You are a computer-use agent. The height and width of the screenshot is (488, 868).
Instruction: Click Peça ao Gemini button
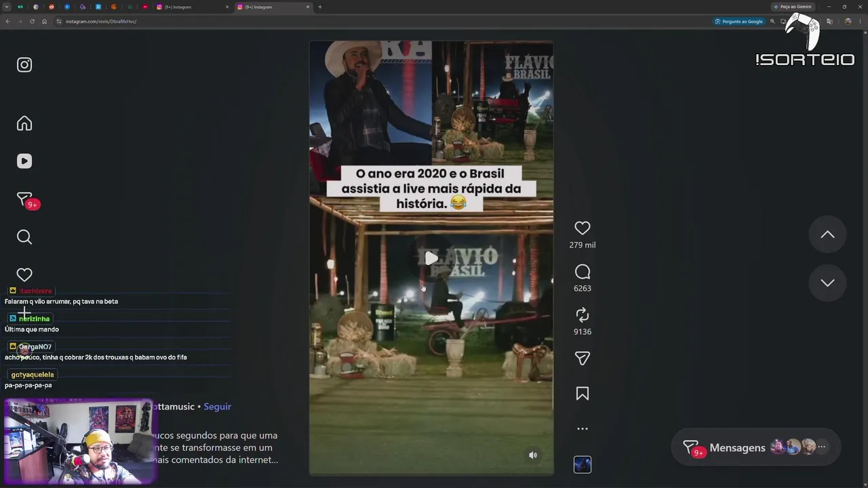(x=793, y=7)
